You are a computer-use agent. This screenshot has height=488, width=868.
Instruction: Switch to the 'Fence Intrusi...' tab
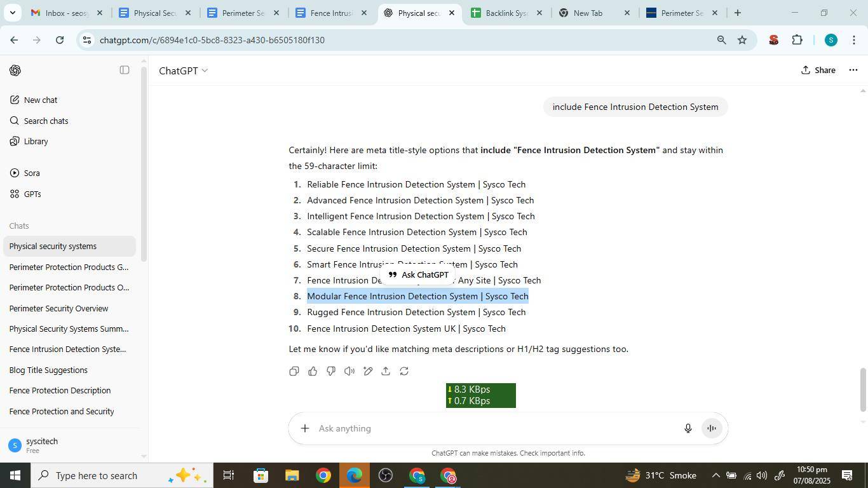[x=330, y=13]
